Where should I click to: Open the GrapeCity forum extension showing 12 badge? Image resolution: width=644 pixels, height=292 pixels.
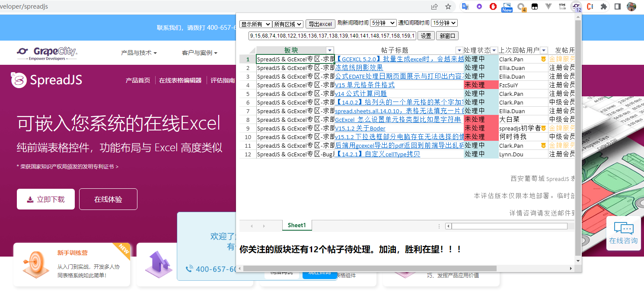pyautogui.click(x=577, y=6)
